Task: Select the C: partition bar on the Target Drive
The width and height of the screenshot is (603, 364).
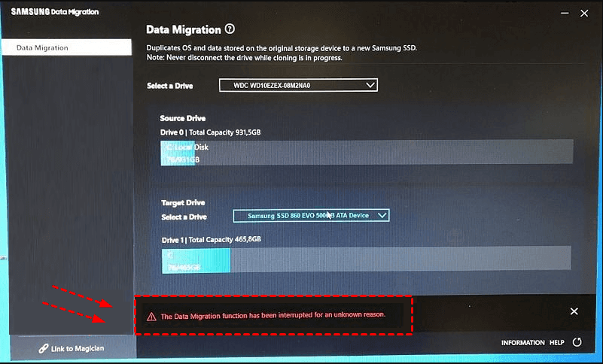Action: tap(196, 261)
